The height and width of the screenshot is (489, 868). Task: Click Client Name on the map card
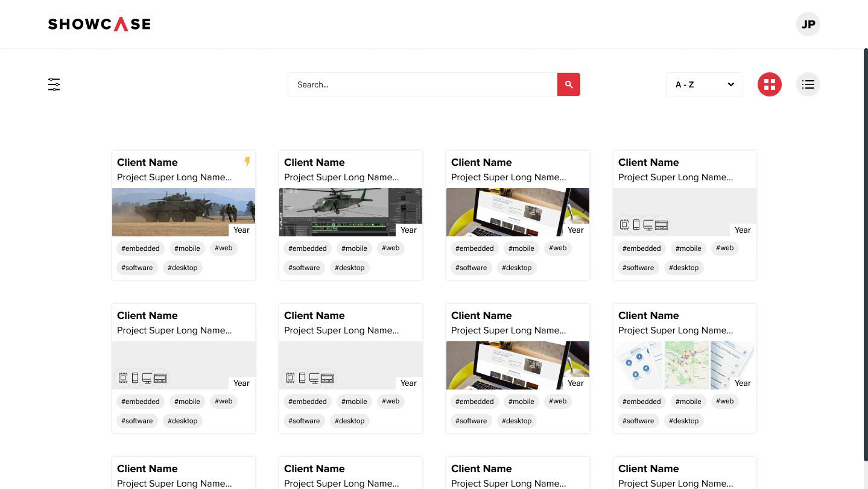point(648,315)
